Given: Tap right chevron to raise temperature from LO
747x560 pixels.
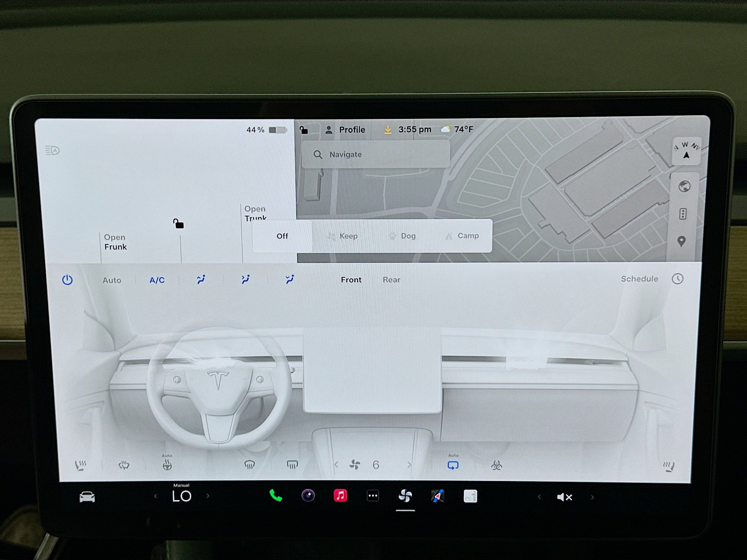Looking at the screenshot, I should 208,496.
